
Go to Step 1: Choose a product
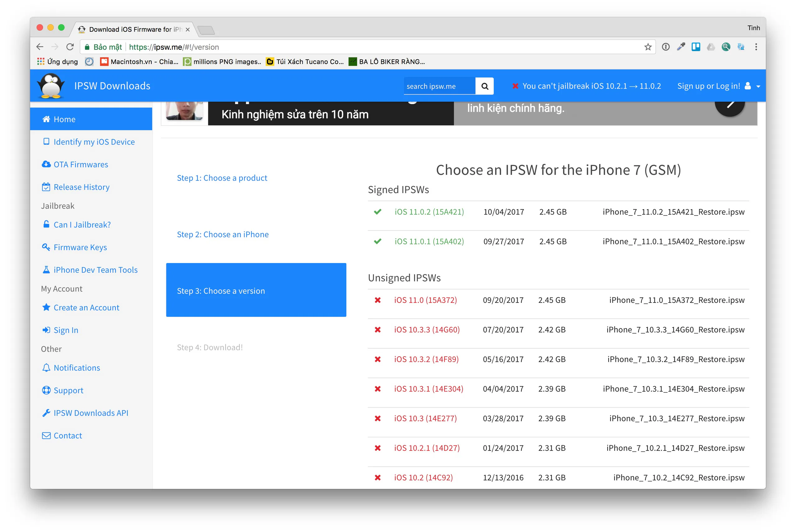point(222,178)
